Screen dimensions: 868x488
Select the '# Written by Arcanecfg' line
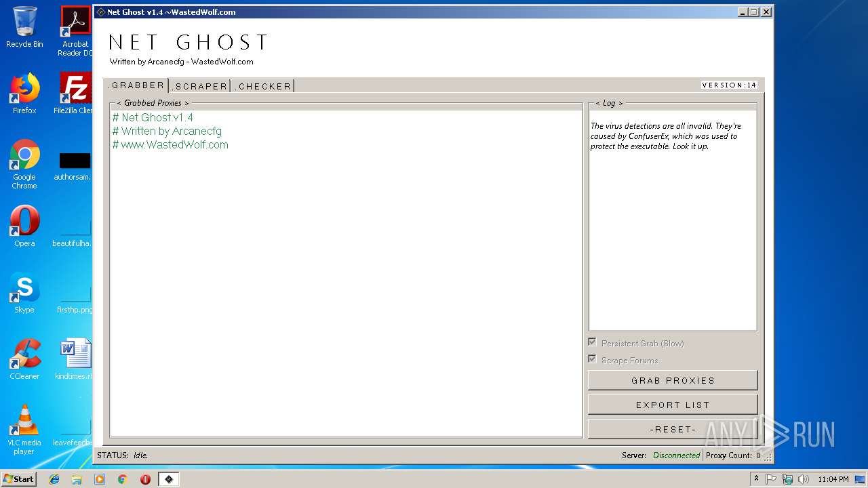pos(167,131)
